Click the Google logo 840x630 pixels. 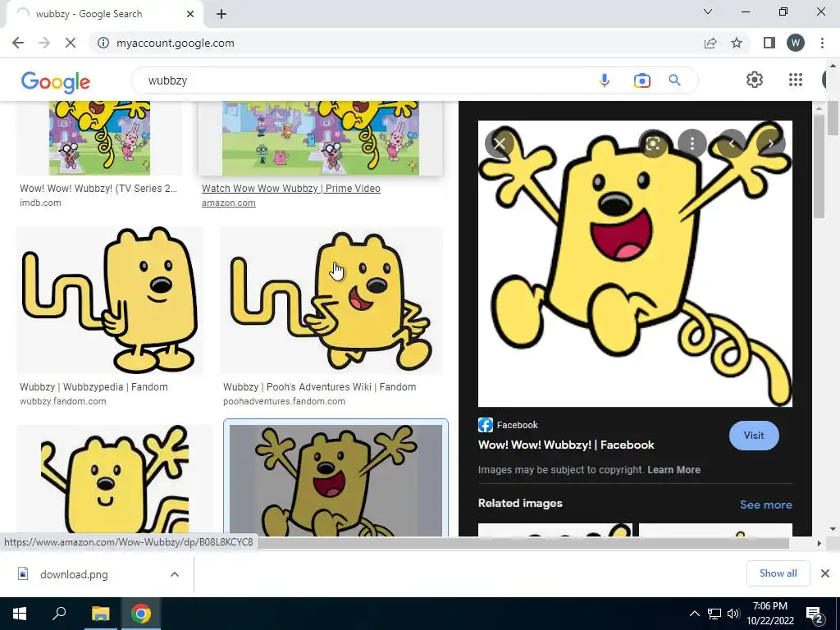click(x=56, y=82)
